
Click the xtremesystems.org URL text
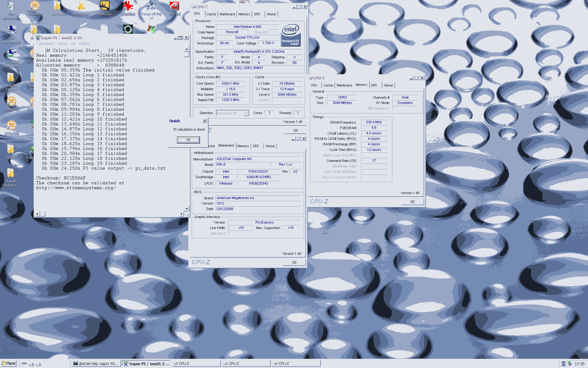[76, 188]
